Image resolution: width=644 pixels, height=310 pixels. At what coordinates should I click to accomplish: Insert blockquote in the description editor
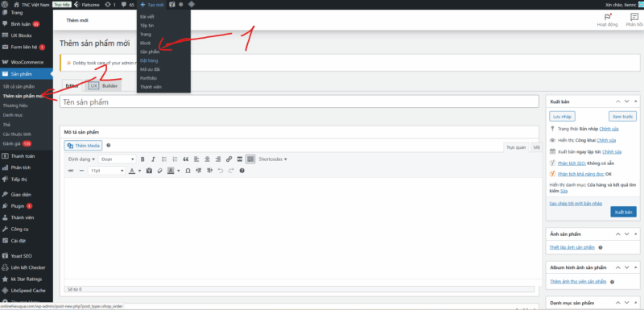[x=186, y=159]
